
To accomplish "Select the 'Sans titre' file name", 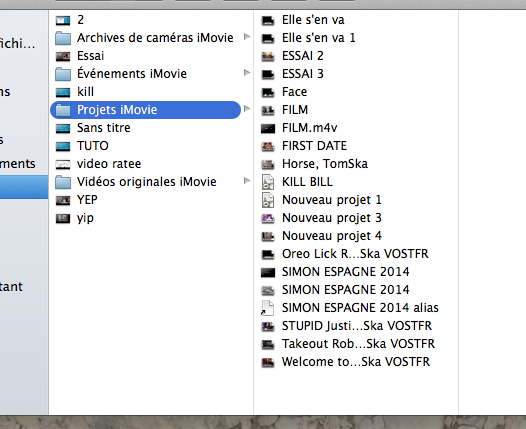I will (103, 128).
